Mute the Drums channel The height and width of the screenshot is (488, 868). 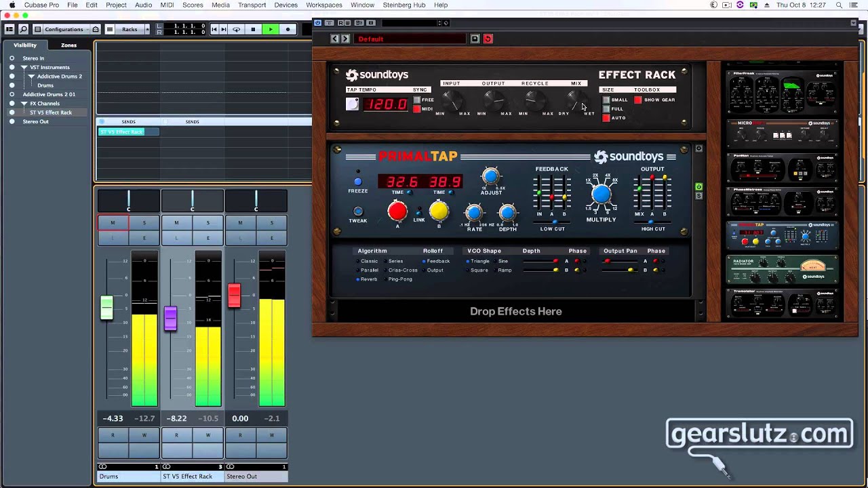click(x=113, y=223)
